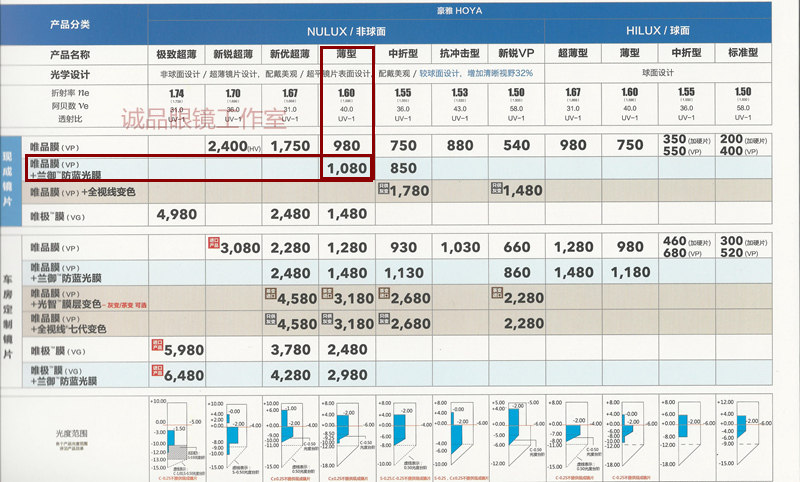The image size is (800, 482).
Task: Click refractive index 1.74
Action: (177, 94)
